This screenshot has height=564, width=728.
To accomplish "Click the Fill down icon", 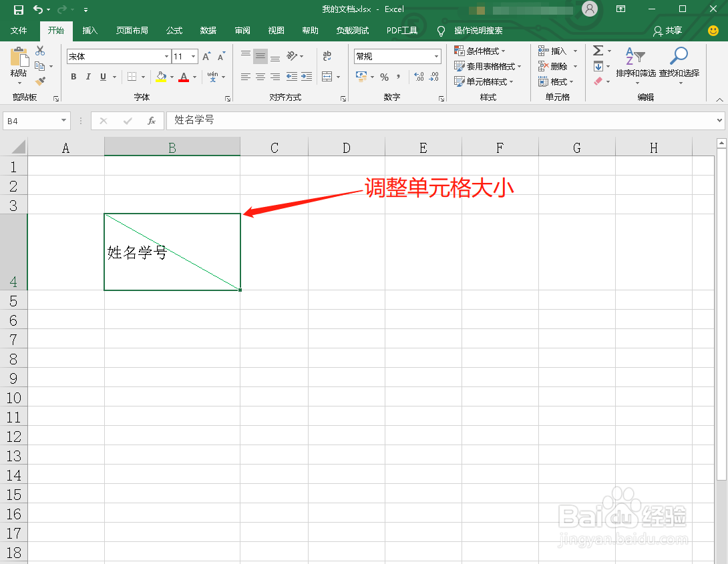I will point(598,66).
